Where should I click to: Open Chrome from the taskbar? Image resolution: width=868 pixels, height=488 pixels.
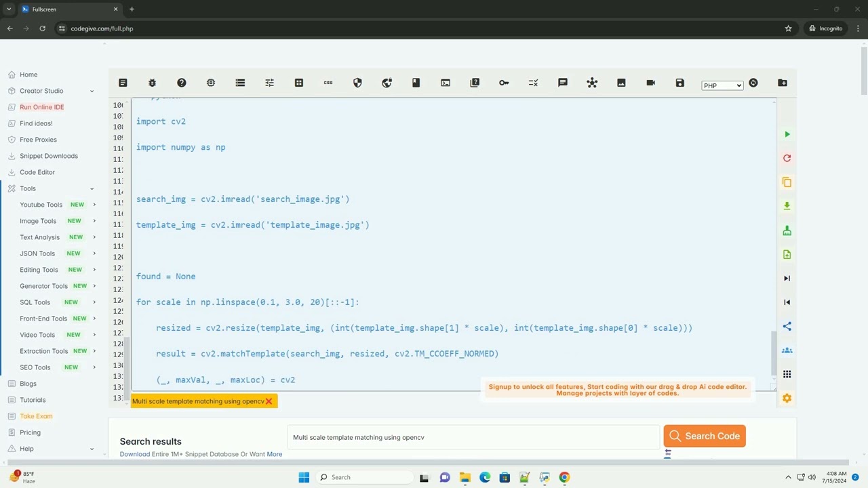[x=564, y=477]
